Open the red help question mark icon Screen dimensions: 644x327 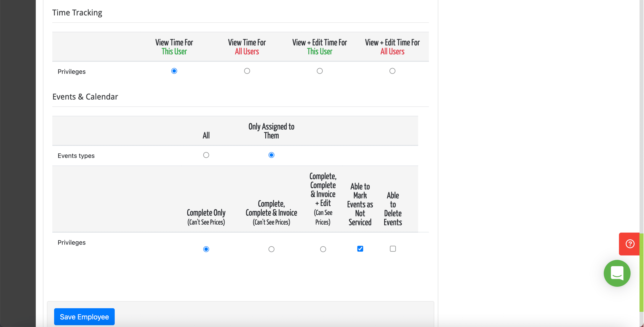[x=629, y=244]
